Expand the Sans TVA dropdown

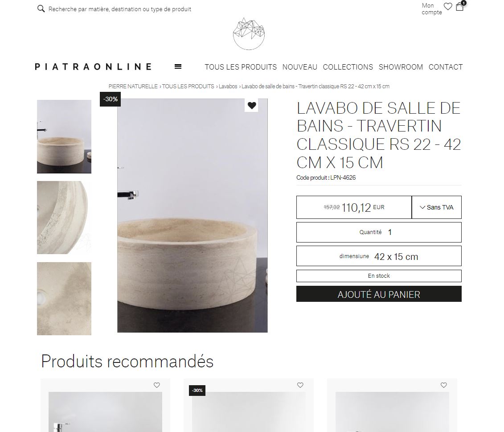(x=437, y=207)
